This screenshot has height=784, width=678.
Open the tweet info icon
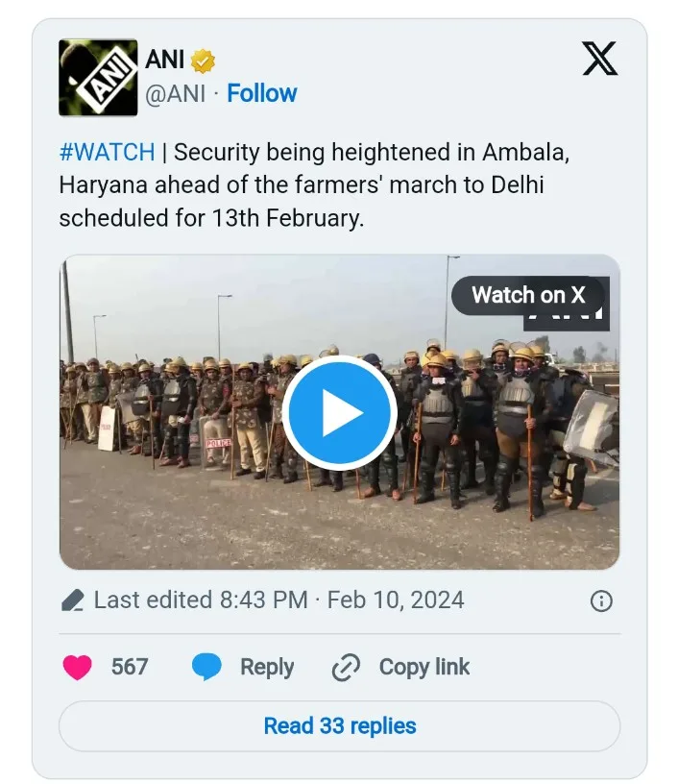click(x=601, y=601)
